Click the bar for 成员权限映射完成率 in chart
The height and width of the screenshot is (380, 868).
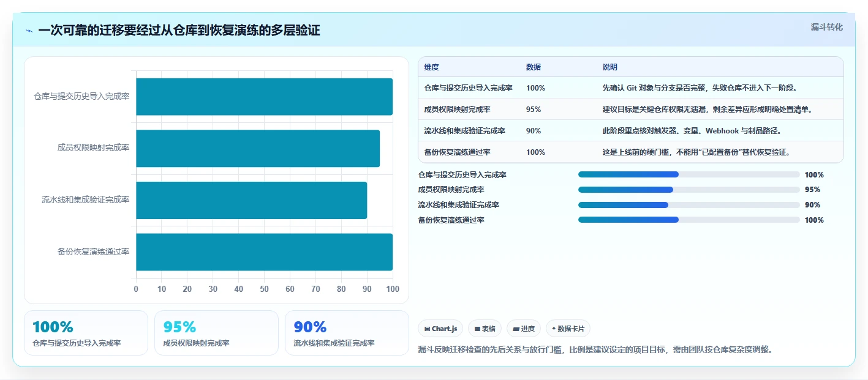coord(258,148)
